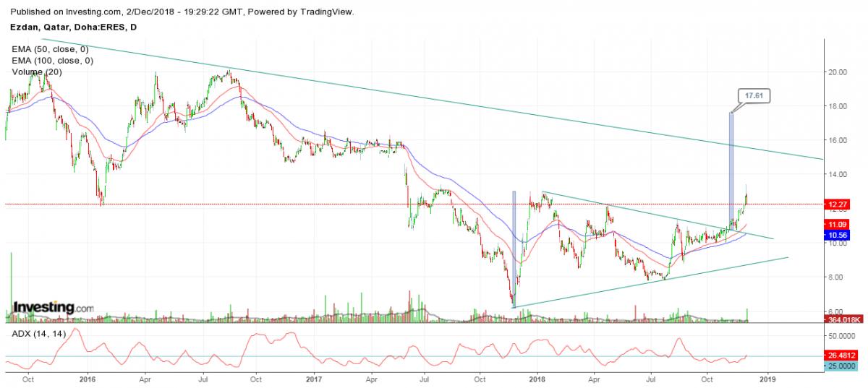Viewport: 868px width, 388px height.
Task: Click the 2017 label on time axis
Action: click(x=313, y=379)
